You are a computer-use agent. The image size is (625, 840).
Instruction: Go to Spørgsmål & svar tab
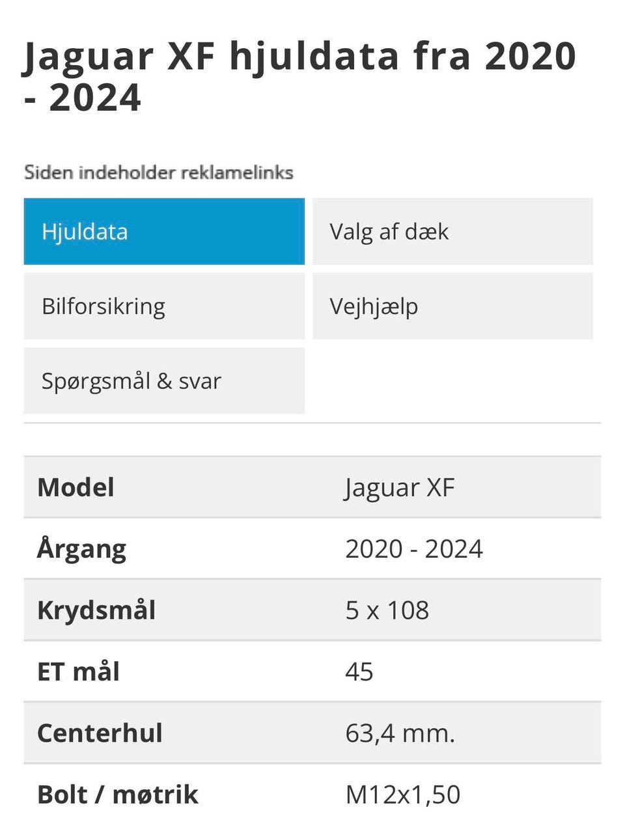tap(163, 381)
